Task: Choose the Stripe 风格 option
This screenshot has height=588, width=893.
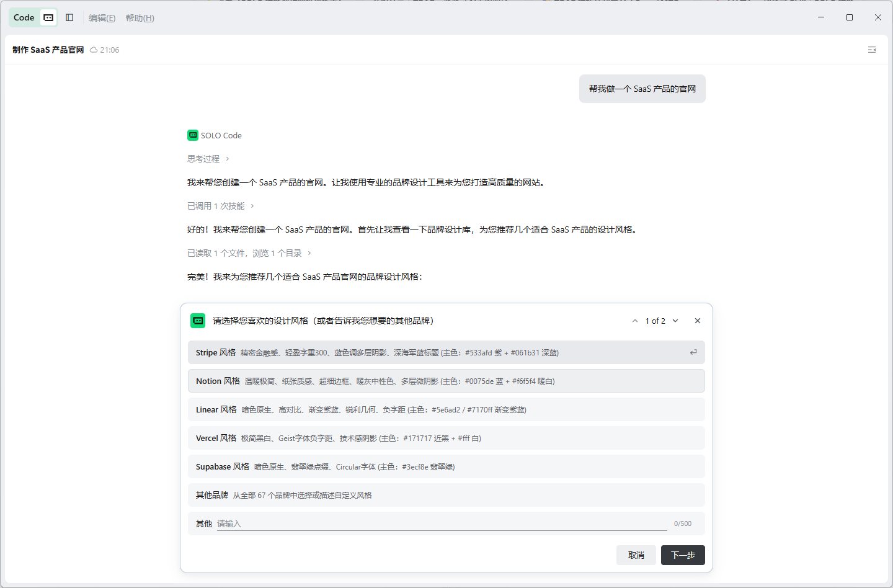Action: [446, 352]
